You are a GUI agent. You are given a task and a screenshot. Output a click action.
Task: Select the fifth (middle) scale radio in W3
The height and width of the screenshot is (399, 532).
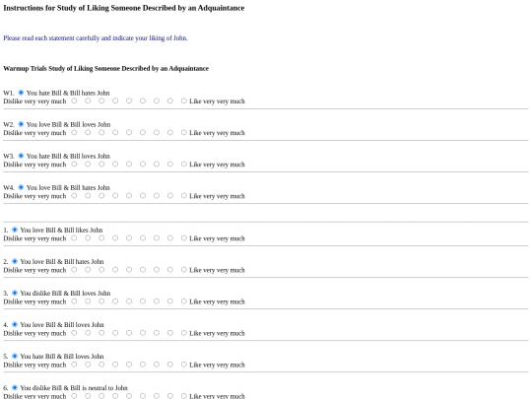(129, 164)
